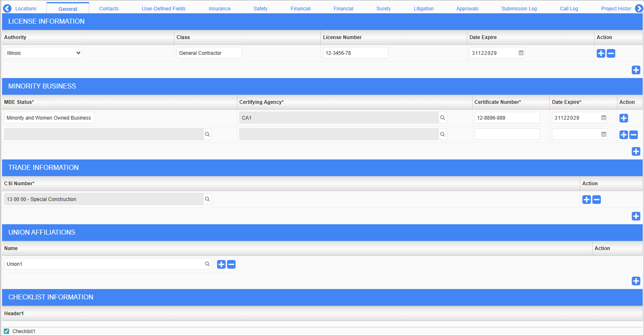This screenshot has width=644, height=336.
Task: Click plus icon in empty Minority Business row
Action: pyautogui.click(x=624, y=135)
